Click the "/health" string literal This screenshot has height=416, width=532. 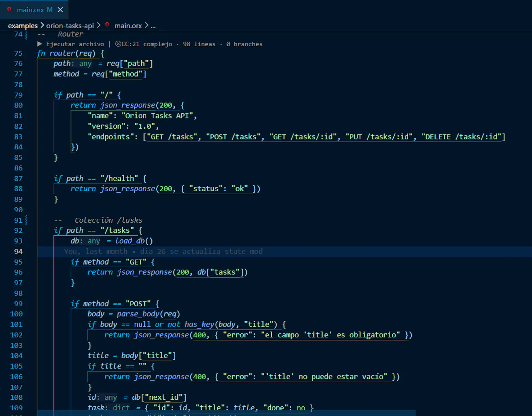[x=119, y=178]
